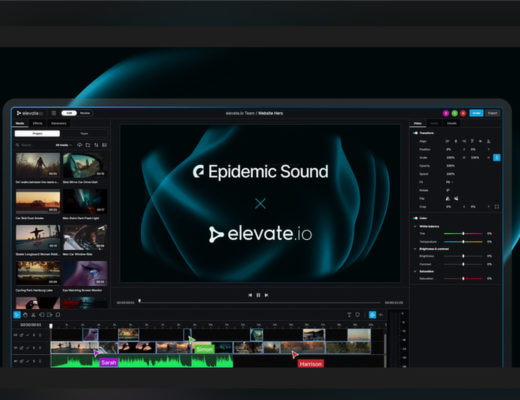Switch to the Visuals properties tab

pos(452,123)
